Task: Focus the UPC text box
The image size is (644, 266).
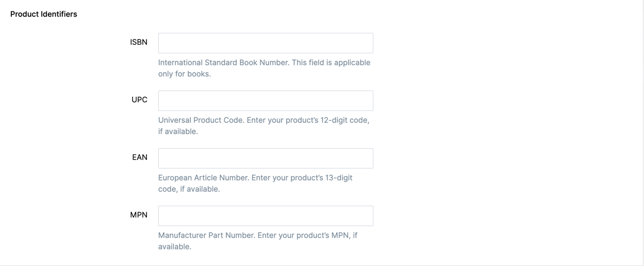Action: pyautogui.click(x=265, y=101)
